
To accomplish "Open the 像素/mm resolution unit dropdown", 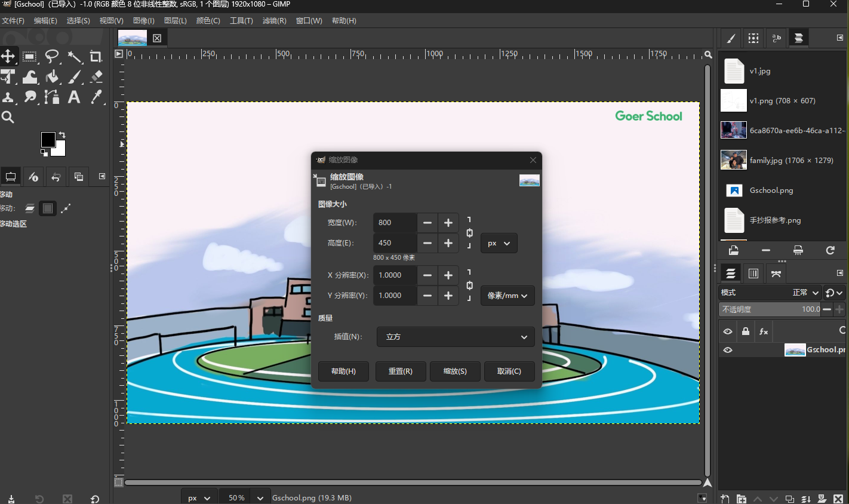I will click(x=507, y=296).
